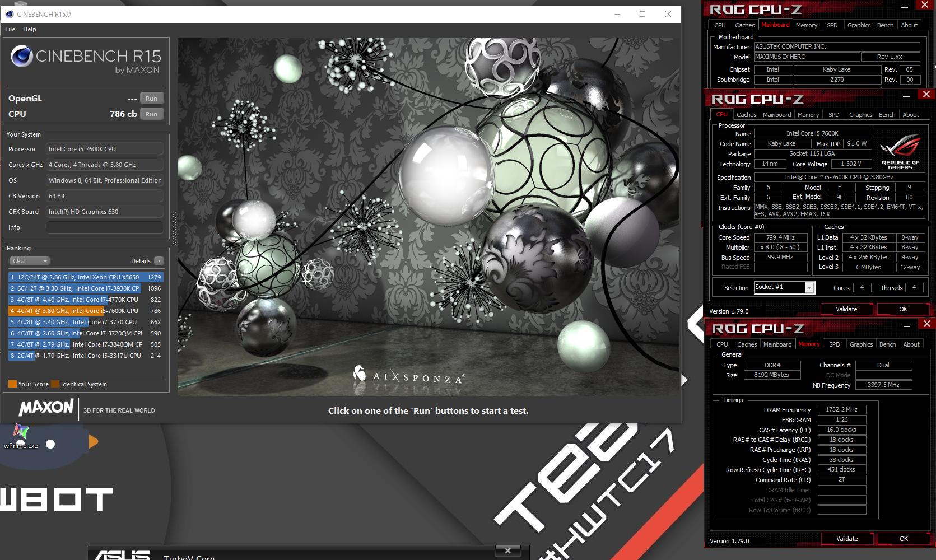Image resolution: width=936 pixels, height=560 pixels.
Task: Click the MAXIMUS IX HERO model field
Action: [807, 57]
